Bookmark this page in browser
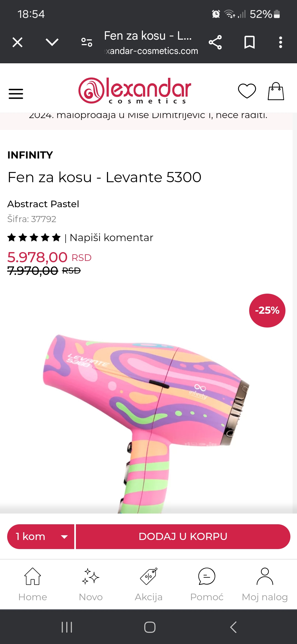Screen dimensions: 297x644 pyautogui.click(x=249, y=42)
